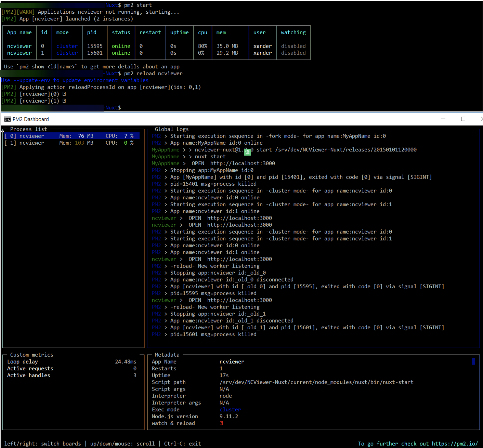
Task: Click the Metadata panel title
Action: (167, 355)
